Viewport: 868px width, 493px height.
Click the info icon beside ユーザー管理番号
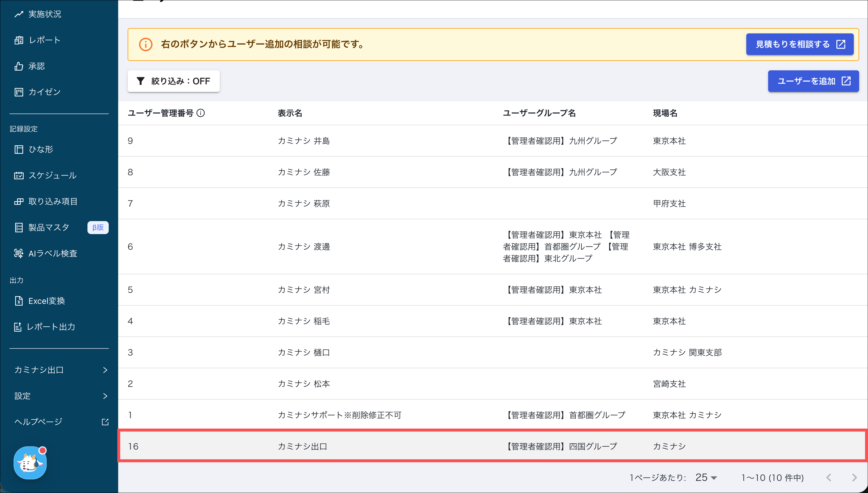point(201,113)
